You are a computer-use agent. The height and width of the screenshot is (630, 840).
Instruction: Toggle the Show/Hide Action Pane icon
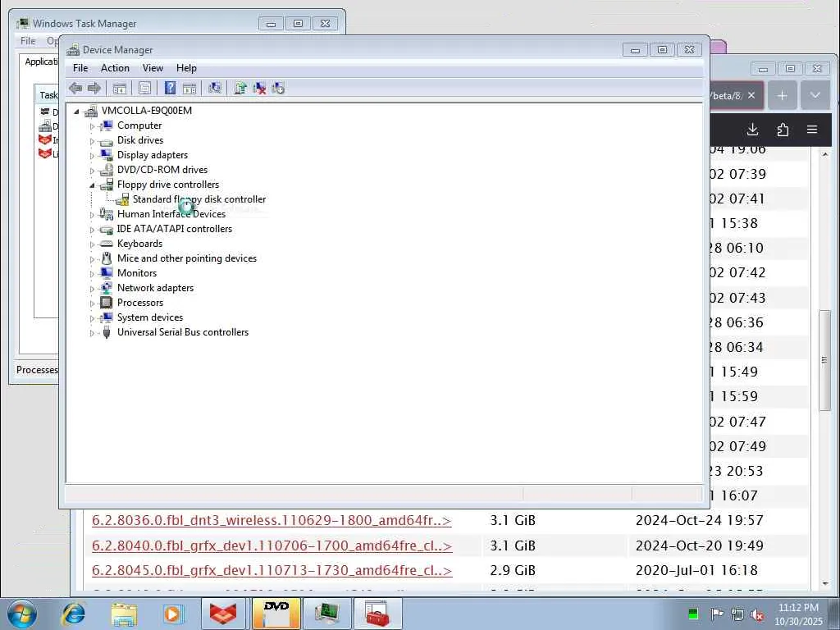pyautogui.click(x=189, y=89)
